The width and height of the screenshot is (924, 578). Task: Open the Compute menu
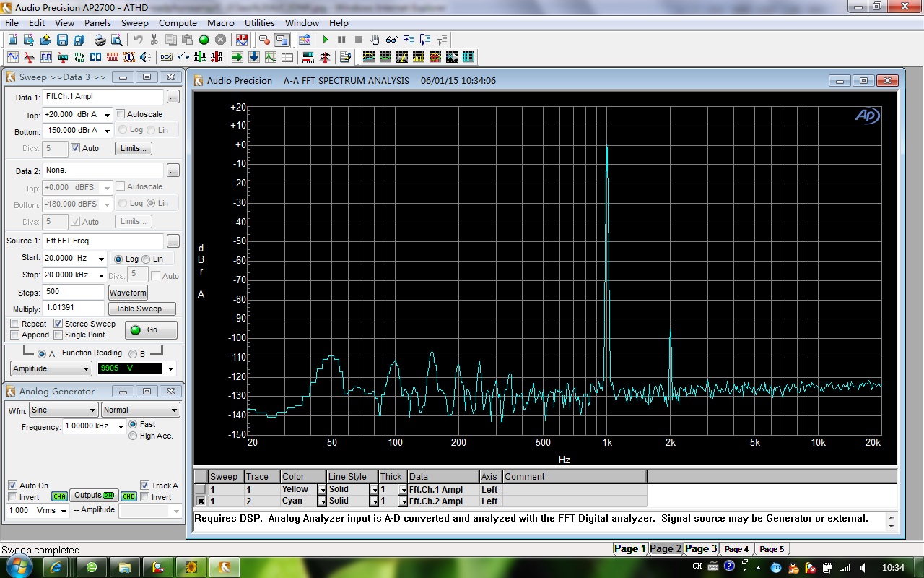coord(178,23)
